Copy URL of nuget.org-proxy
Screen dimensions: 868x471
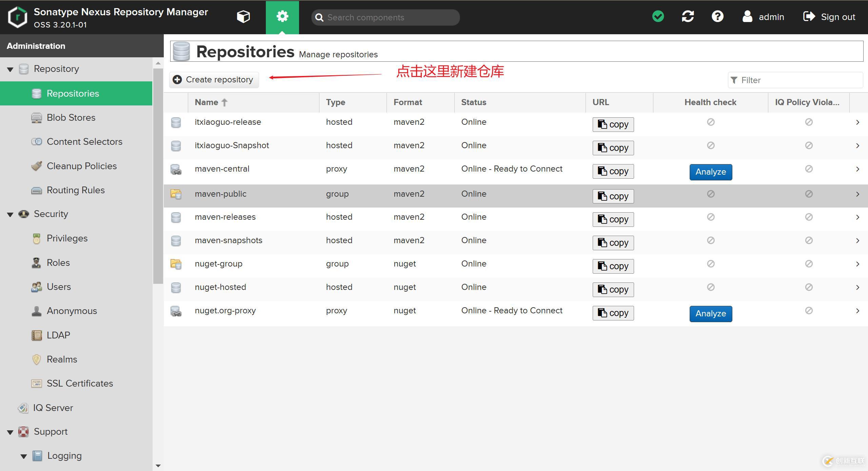pos(613,313)
